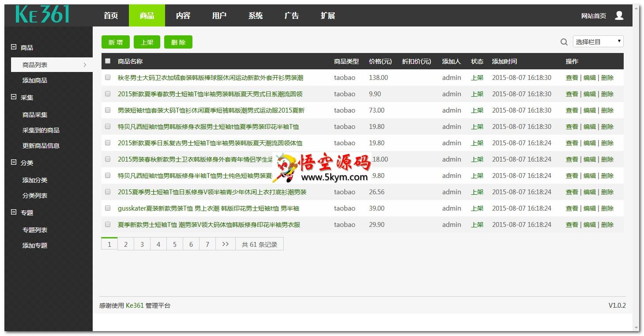Image resolution: width=644 pixels, height=336 pixels.
Task: Click the 上架 status in the gusskater row
Action: pos(477,208)
